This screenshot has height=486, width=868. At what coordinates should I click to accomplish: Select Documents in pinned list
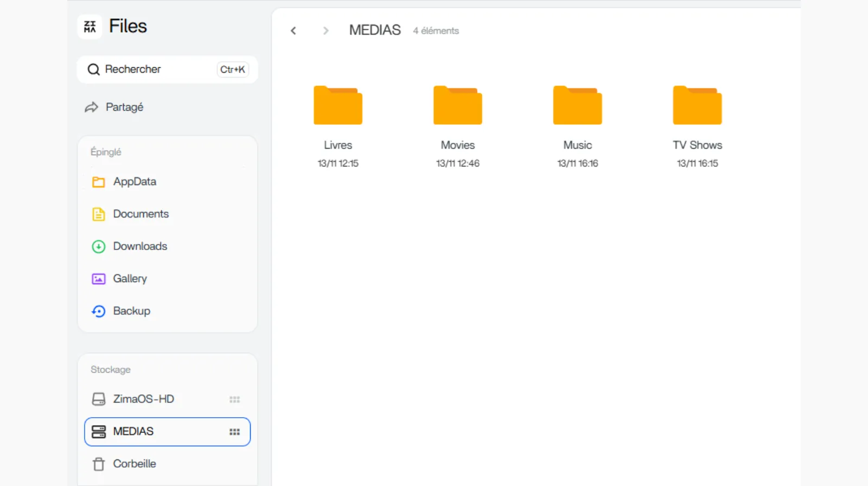pyautogui.click(x=141, y=214)
